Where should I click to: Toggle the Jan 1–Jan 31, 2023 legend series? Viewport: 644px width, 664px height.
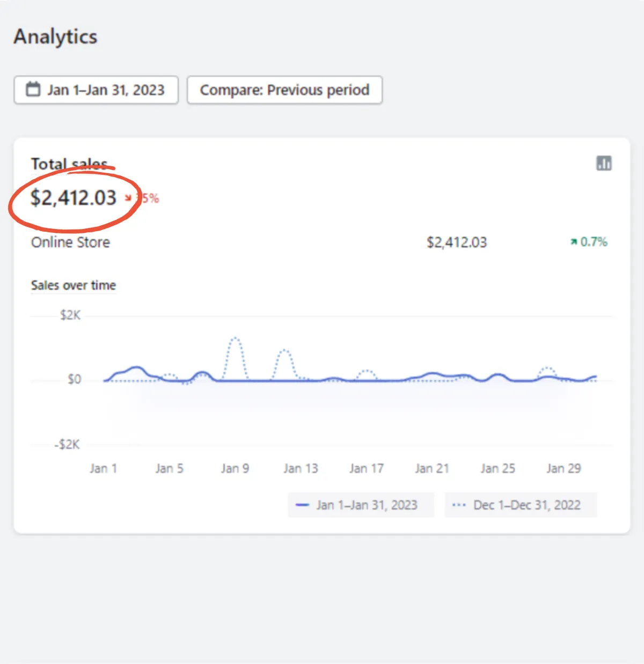click(x=367, y=505)
